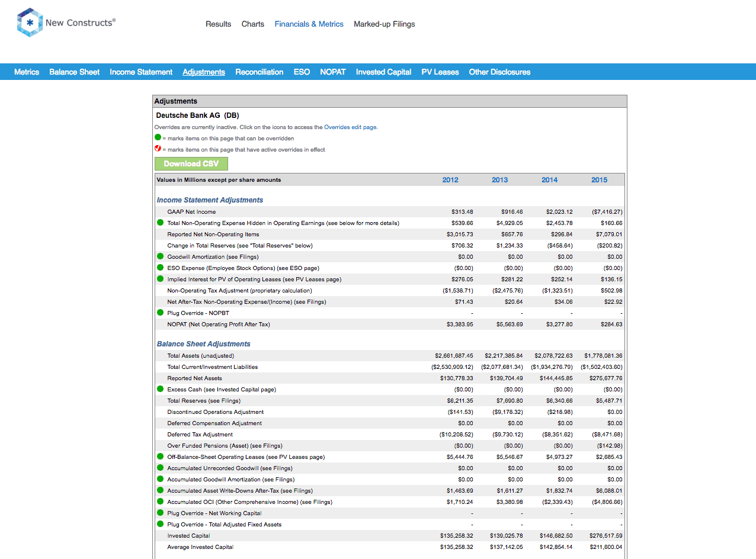Click Non-Operating Tax Adjustment row label
The height and width of the screenshot is (559, 756).
point(239,290)
